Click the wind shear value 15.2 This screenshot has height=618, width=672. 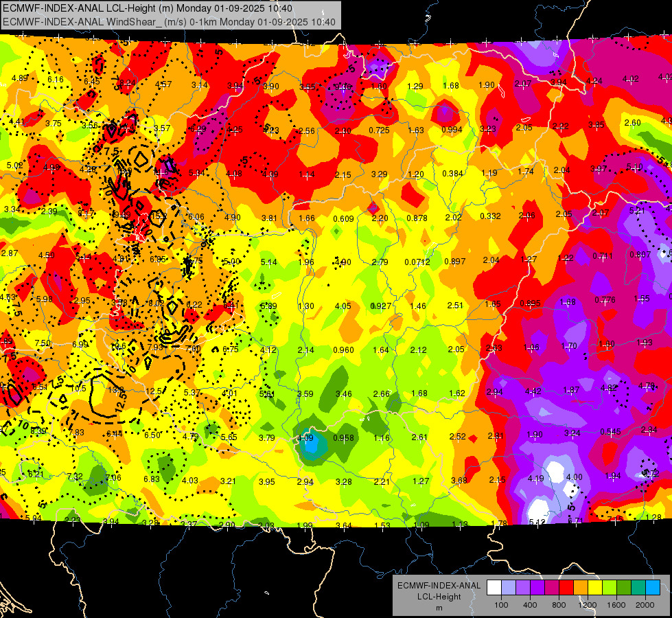[159, 216]
